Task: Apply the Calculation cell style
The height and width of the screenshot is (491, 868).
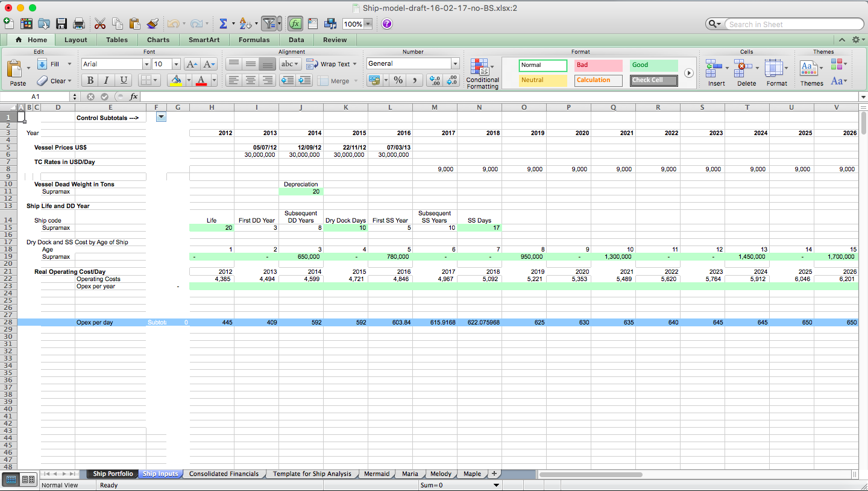Action: point(598,80)
